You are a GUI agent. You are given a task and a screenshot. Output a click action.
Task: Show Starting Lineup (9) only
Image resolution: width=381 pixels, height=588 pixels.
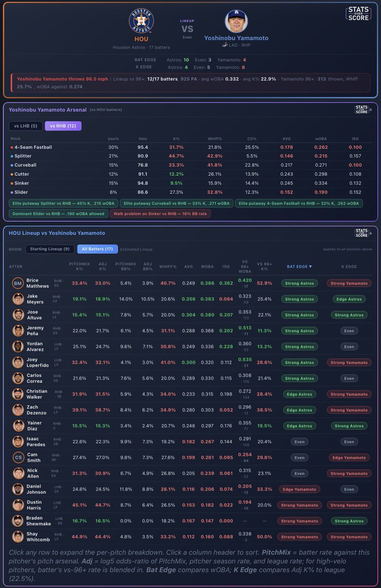50,249
